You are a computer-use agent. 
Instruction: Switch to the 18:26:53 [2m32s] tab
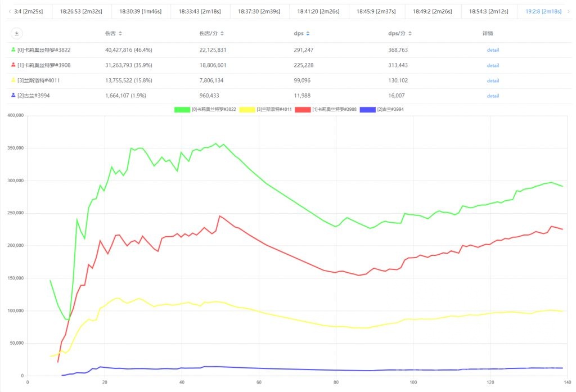pos(81,11)
